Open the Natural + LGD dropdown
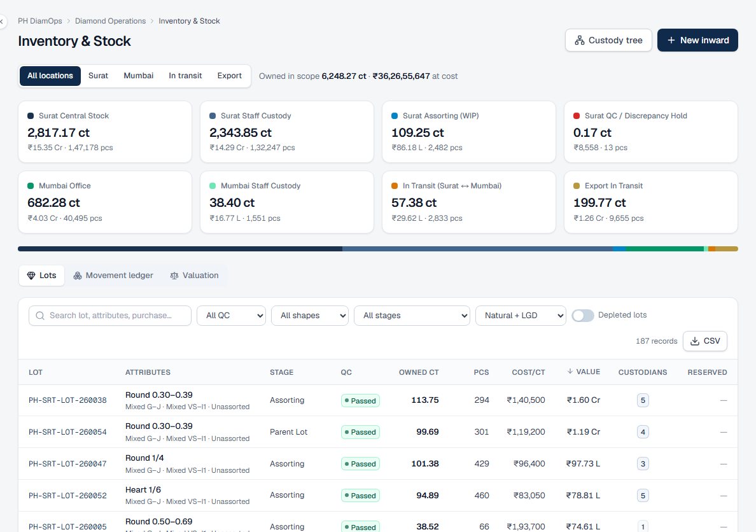This screenshot has height=532, width=756. [x=521, y=316]
